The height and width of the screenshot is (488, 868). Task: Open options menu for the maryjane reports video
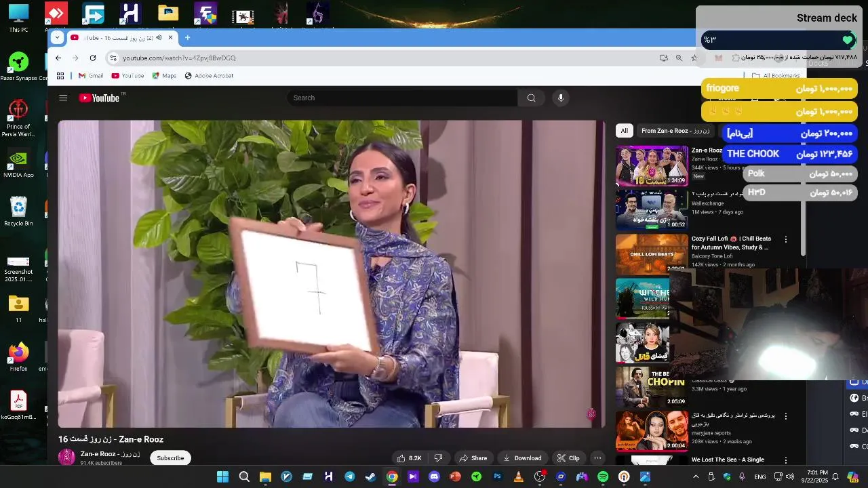786,415
